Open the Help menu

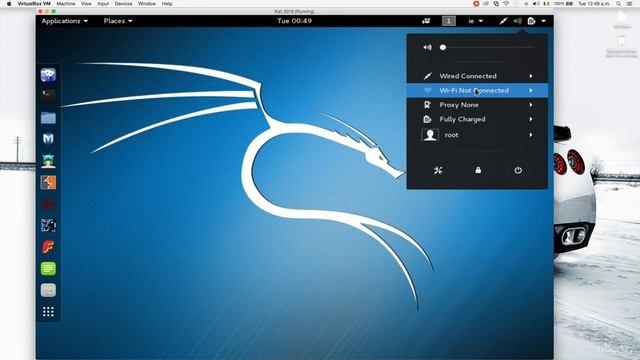pyautogui.click(x=167, y=4)
